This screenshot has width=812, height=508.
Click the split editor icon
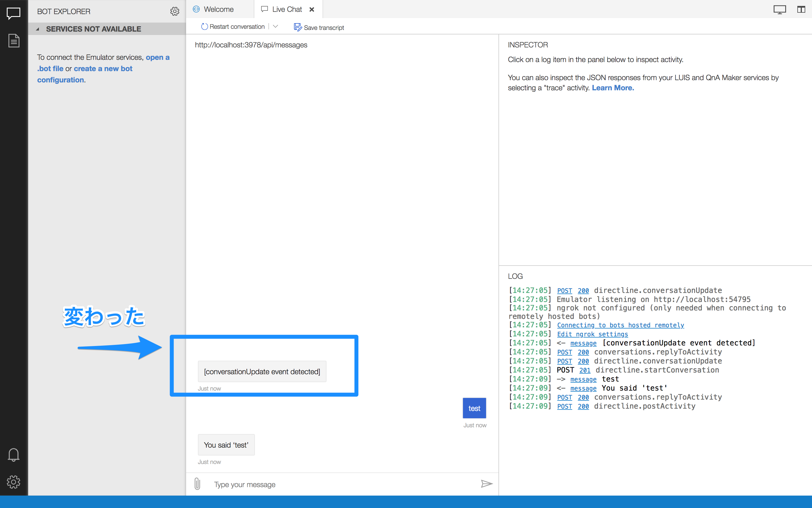(x=801, y=9)
